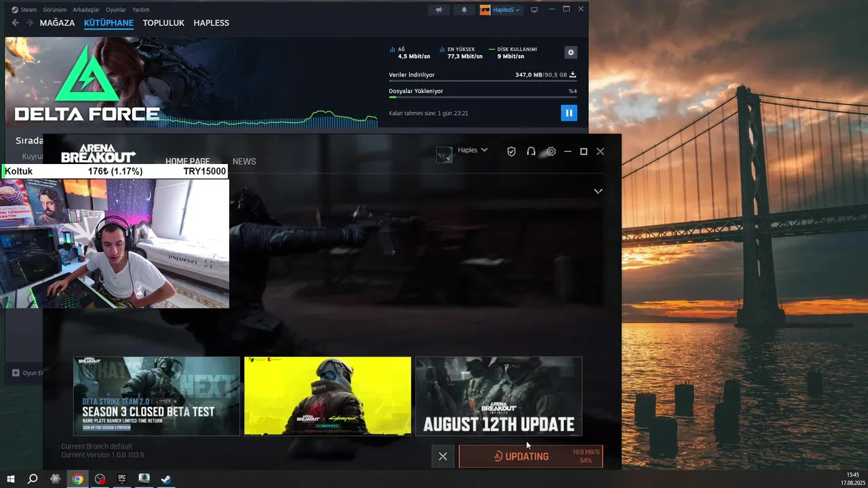This screenshot has width=868, height=488.
Task: Click the EN YÜKSEK peak speed stat
Action: click(461, 53)
